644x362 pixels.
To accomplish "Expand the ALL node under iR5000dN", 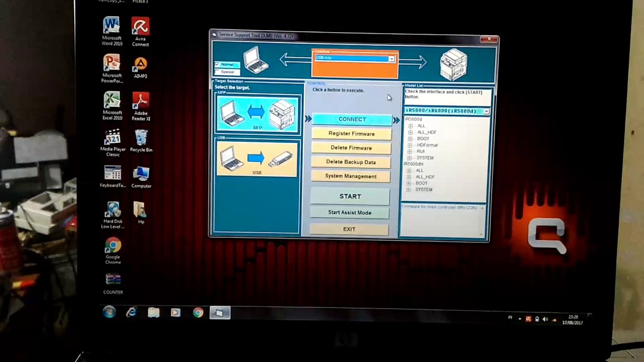I will point(409,170).
